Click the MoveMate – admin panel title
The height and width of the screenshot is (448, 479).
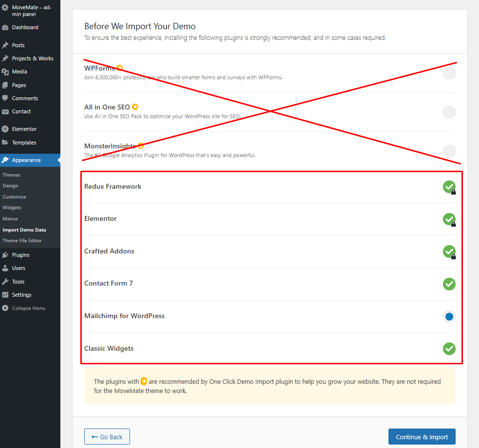click(x=32, y=11)
